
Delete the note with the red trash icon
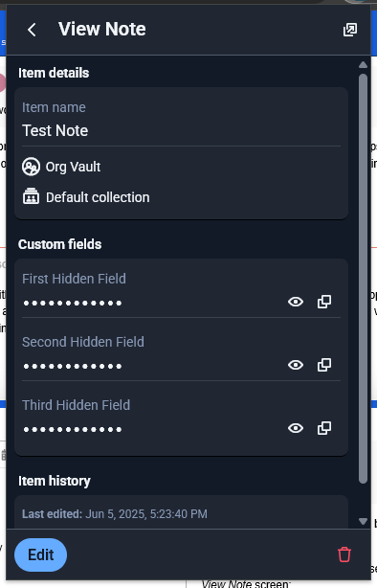(344, 554)
